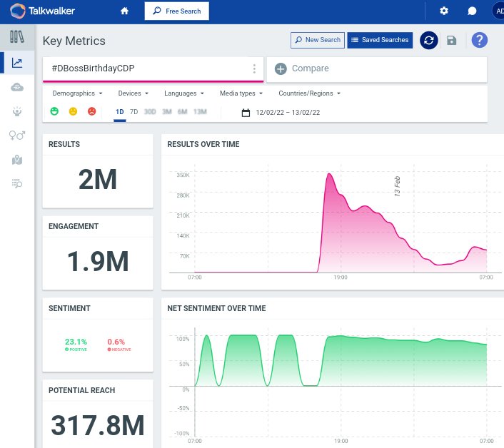Expand the Media types dropdown

tap(241, 93)
